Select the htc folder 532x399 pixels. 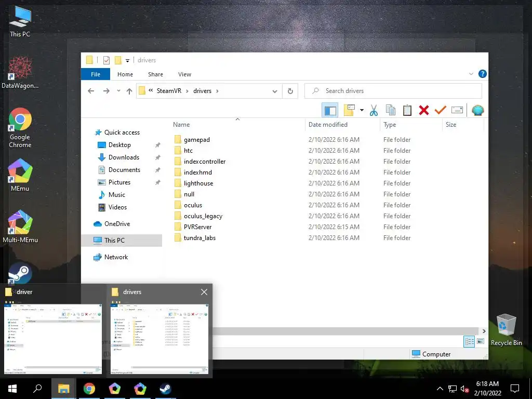click(188, 151)
